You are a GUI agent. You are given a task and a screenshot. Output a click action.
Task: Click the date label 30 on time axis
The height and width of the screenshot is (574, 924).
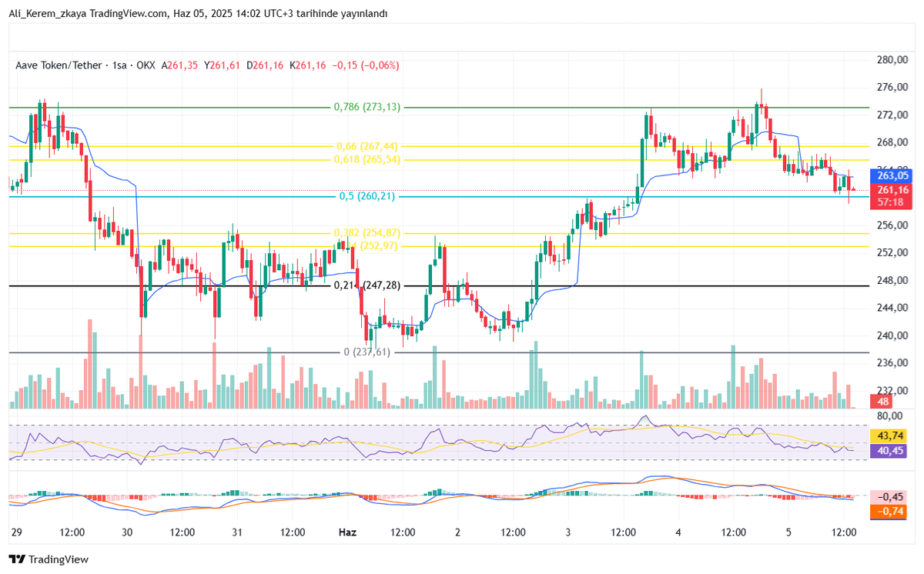click(127, 532)
